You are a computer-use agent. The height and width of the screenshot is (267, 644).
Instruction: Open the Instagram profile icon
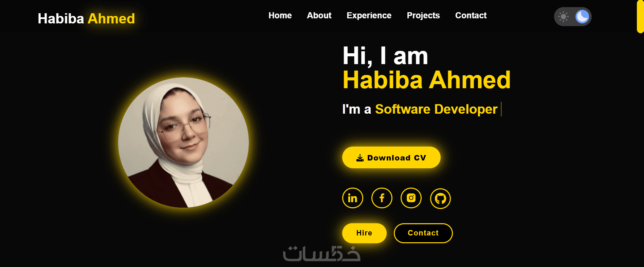coord(411,198)
